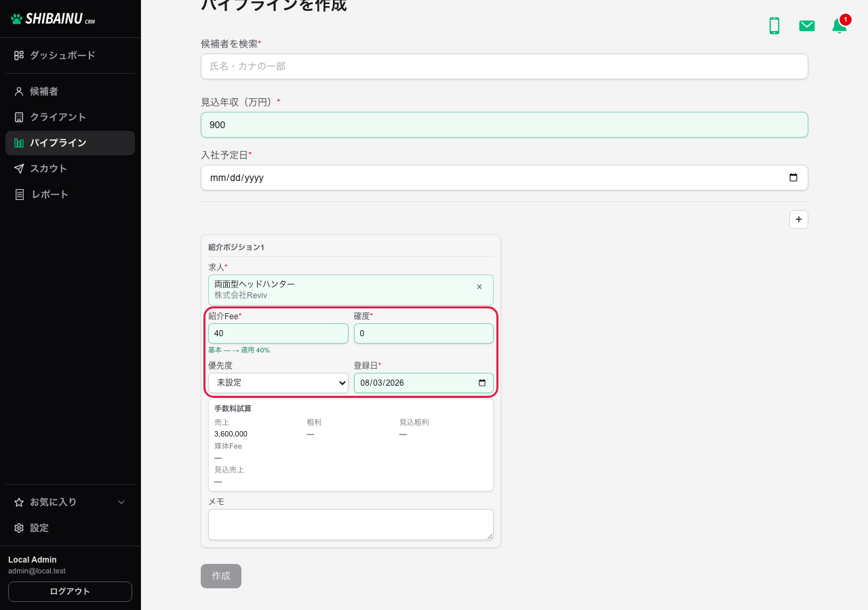Screen dimensions: 868x610
Task: Click the スカウト paper plane icon
Action: [19, 169]
